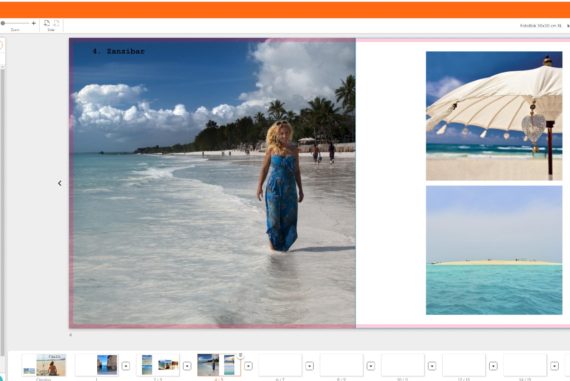Click the first Side view icon
570x381 pixels.
(47, 23)
